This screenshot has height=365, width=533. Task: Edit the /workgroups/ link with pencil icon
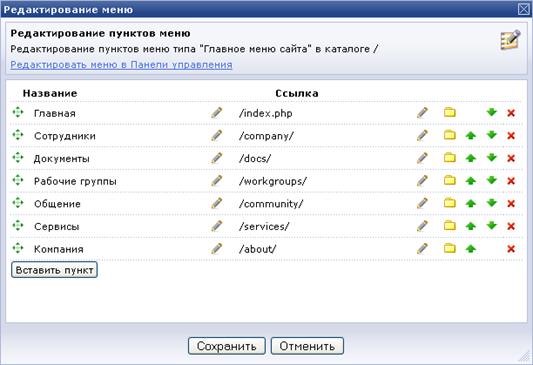coord(422,180)
